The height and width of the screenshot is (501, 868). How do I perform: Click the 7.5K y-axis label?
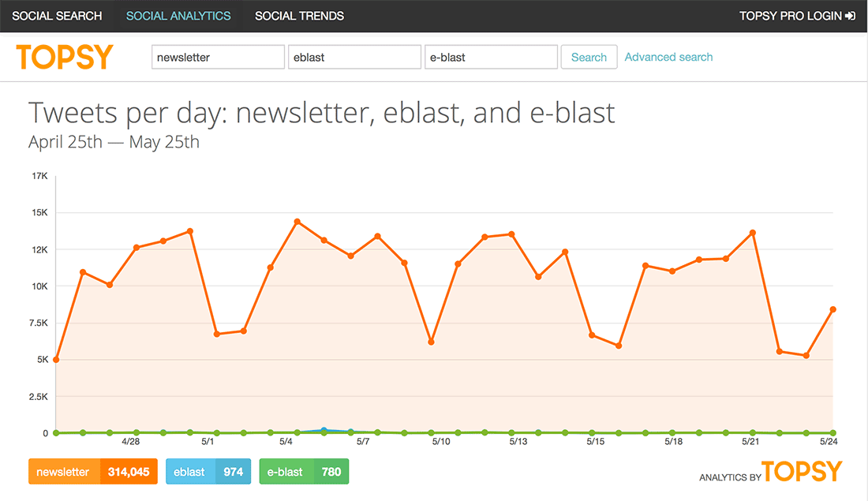39,323
